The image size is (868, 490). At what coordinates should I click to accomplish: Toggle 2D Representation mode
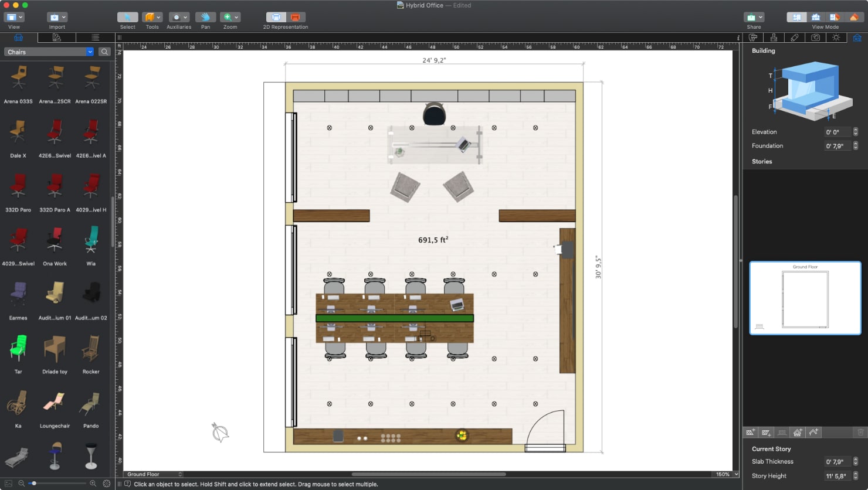pos(274,17)
